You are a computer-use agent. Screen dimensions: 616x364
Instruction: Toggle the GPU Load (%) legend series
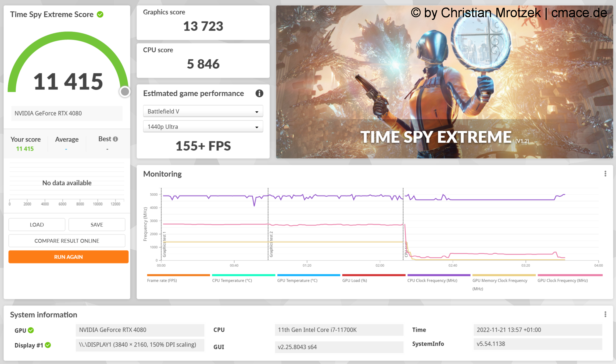tap(354, 280)
